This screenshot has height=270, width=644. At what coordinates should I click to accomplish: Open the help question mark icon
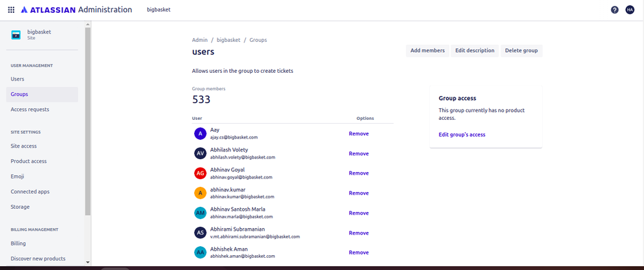[614, 10]
